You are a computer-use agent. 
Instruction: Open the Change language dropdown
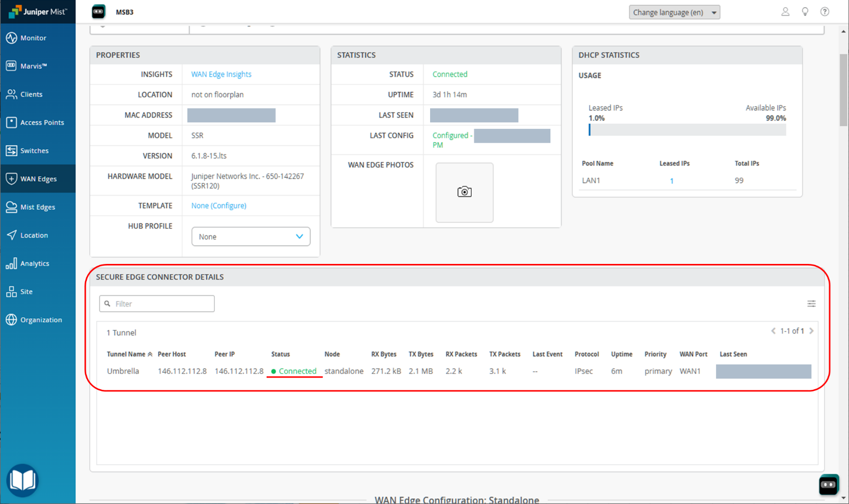tap(674, 12)
